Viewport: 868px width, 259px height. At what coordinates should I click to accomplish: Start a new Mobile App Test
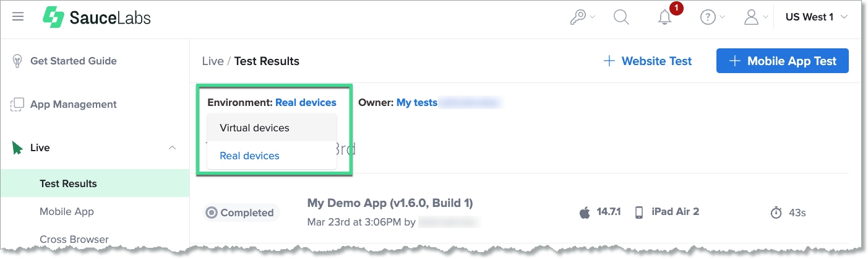[x=783, y=61]
